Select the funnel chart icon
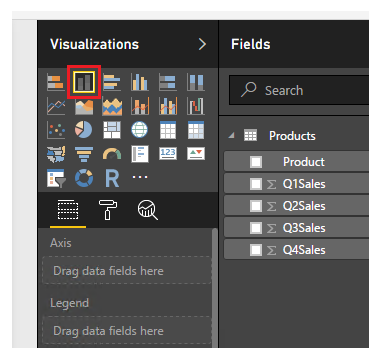Screen dimensions: 376x362 (84, 154)
